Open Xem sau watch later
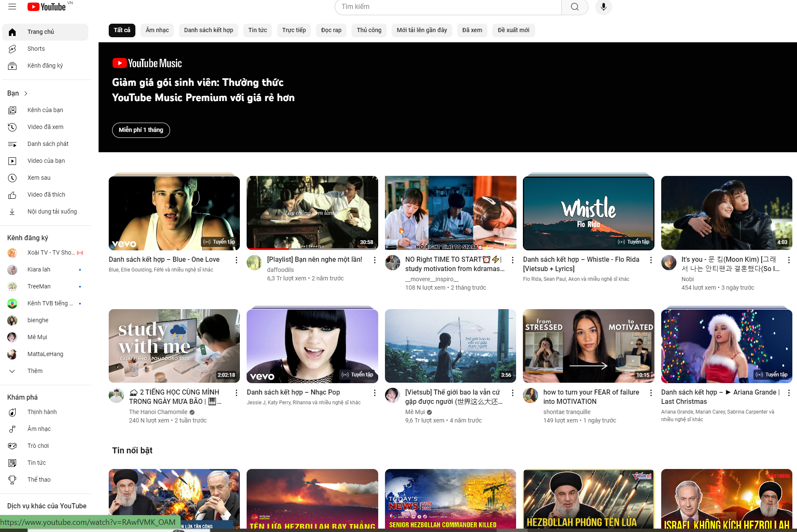Screen dimensions: 797x532 45,178
